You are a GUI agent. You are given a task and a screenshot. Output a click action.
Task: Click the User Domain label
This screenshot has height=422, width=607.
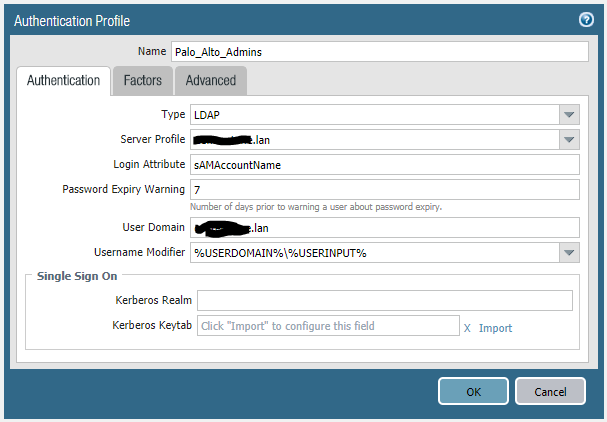[x=154, y=227]
